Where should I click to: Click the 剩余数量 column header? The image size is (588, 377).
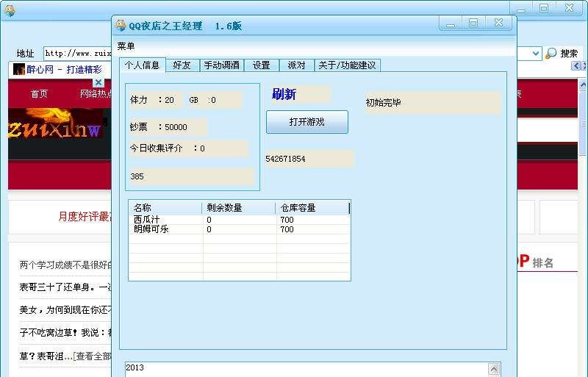click(x=239, y=208)
